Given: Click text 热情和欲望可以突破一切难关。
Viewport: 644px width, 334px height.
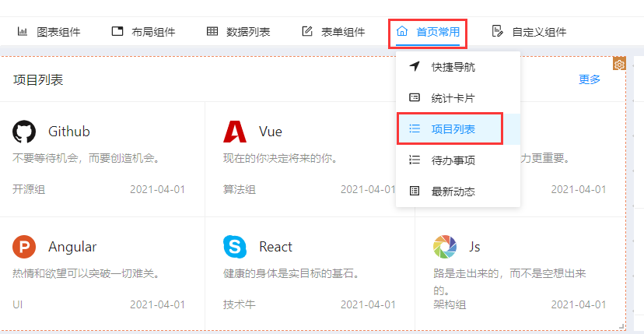Looking at the screenshot, I should click(x=86, y=273).
